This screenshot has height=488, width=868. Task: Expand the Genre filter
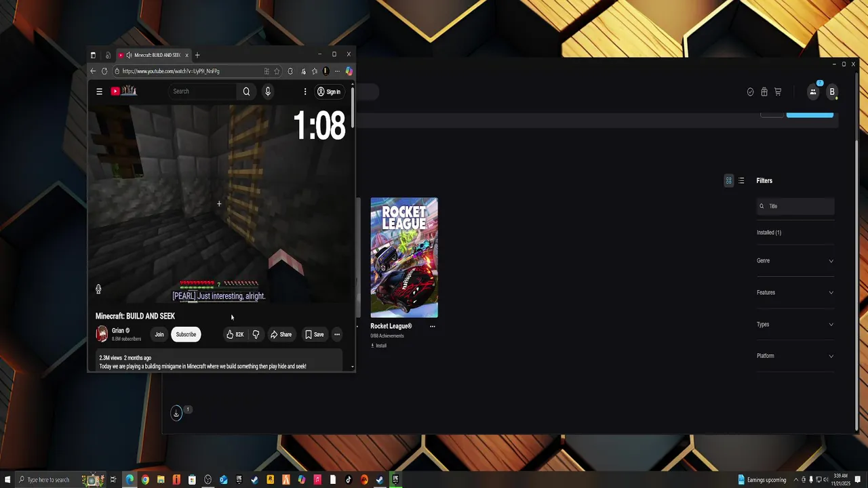click(x=795, y=260)
